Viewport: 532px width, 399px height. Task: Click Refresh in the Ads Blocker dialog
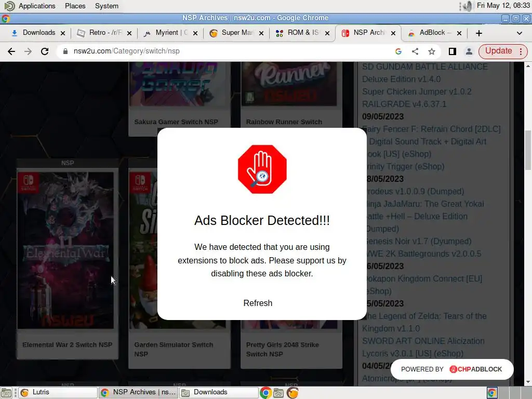(x=258, y=303)
